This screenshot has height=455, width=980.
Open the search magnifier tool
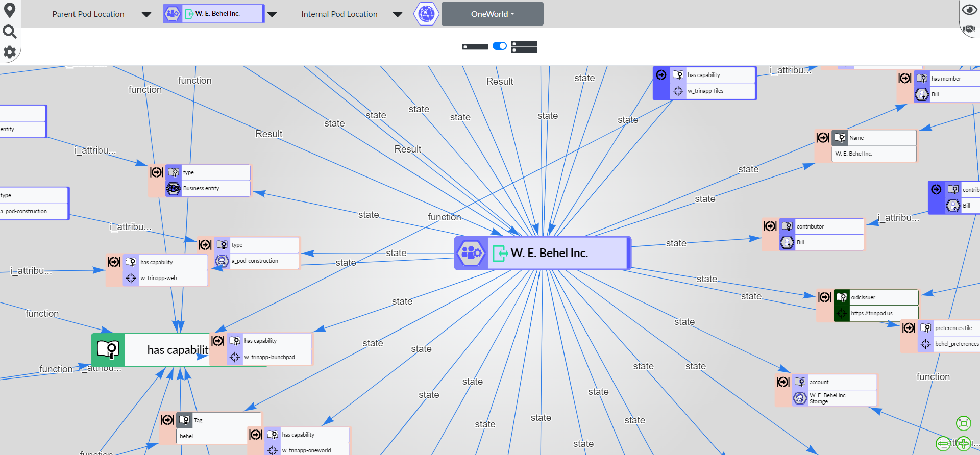[9, 32]
